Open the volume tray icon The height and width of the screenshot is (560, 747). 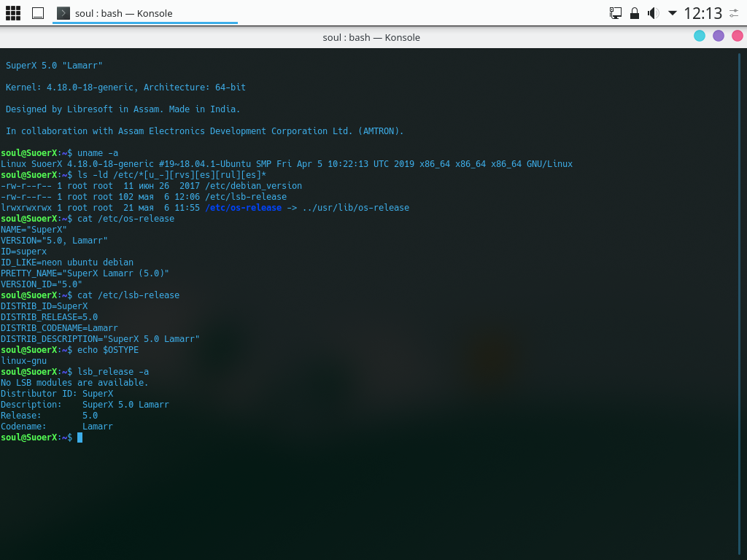click(653, 13)
